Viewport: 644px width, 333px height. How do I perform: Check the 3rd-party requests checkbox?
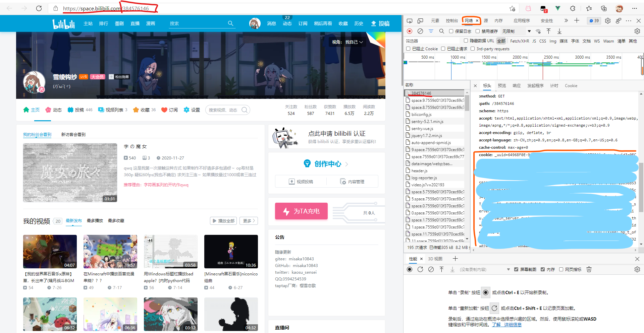(473, 49)
